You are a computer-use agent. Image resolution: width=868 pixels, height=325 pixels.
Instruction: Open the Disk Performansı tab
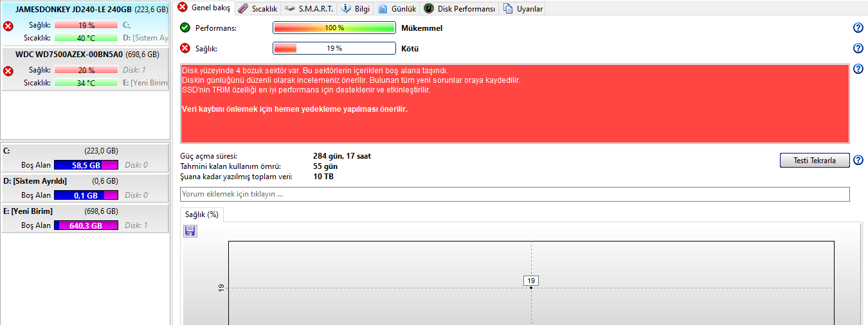coord(460,8)
